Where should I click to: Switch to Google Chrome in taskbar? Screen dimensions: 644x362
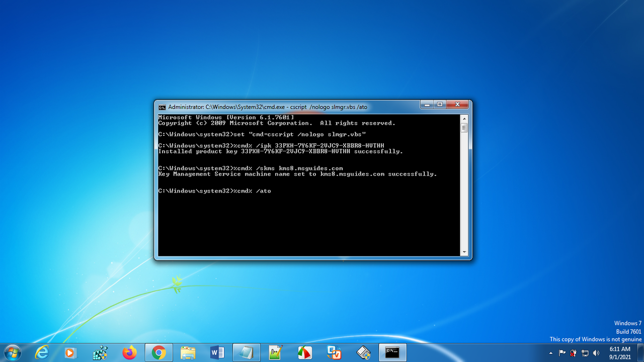pyautogui.click(x=158, y=353)
